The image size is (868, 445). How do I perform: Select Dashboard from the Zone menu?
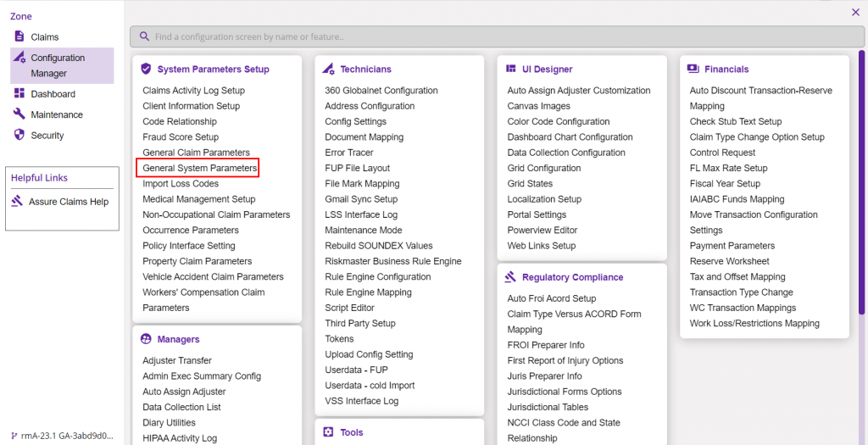(53, 94)
